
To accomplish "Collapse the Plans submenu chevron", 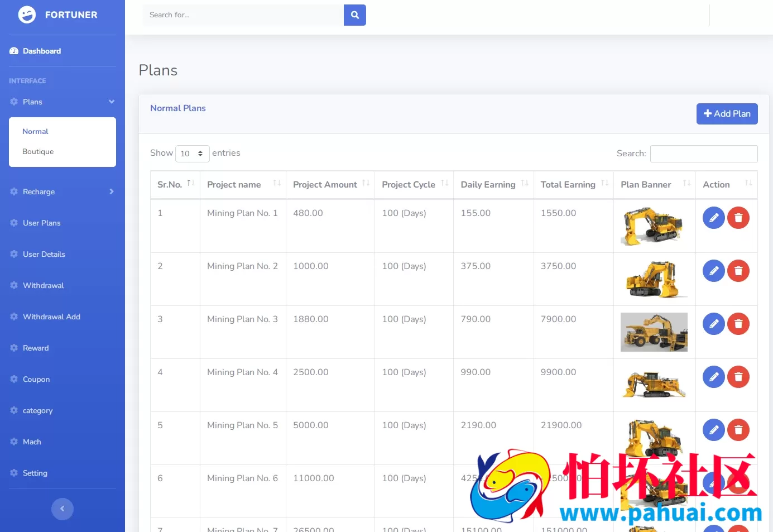I will pyautogui.click(x=112, y=102).
